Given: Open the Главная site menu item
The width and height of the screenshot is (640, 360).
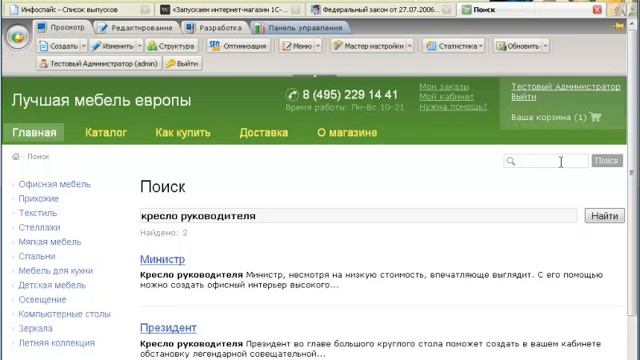Looking at the screenshot, I should [x=34, y=133].
